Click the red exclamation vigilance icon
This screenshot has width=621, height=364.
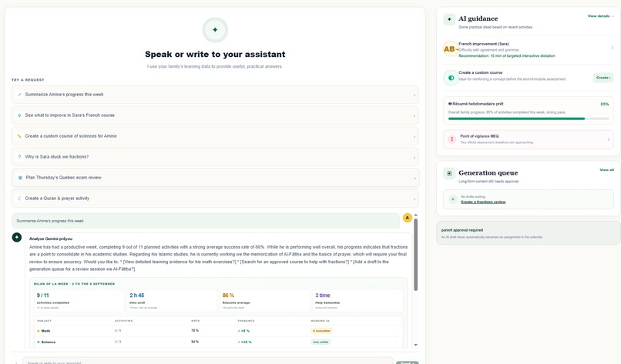452,139
